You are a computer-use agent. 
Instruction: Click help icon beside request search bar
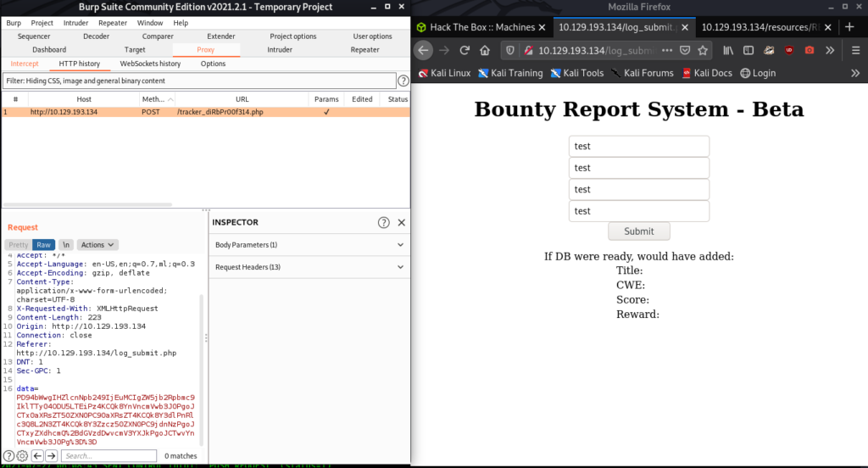(x=8, y=456)
